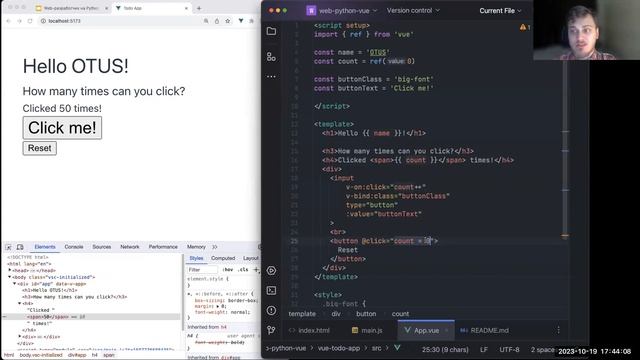This screenshot has height=360, width=640.
Task: Expand the margin property triangle
Action: 218,306
